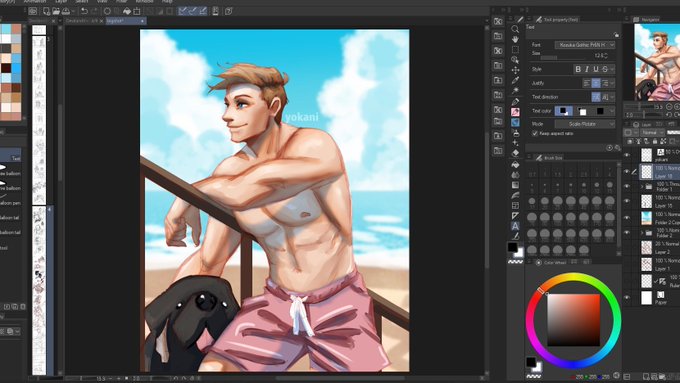Hide the Paper layer
Image resolution: width=680 pixels, height=383 pixels.
(627, 298)
